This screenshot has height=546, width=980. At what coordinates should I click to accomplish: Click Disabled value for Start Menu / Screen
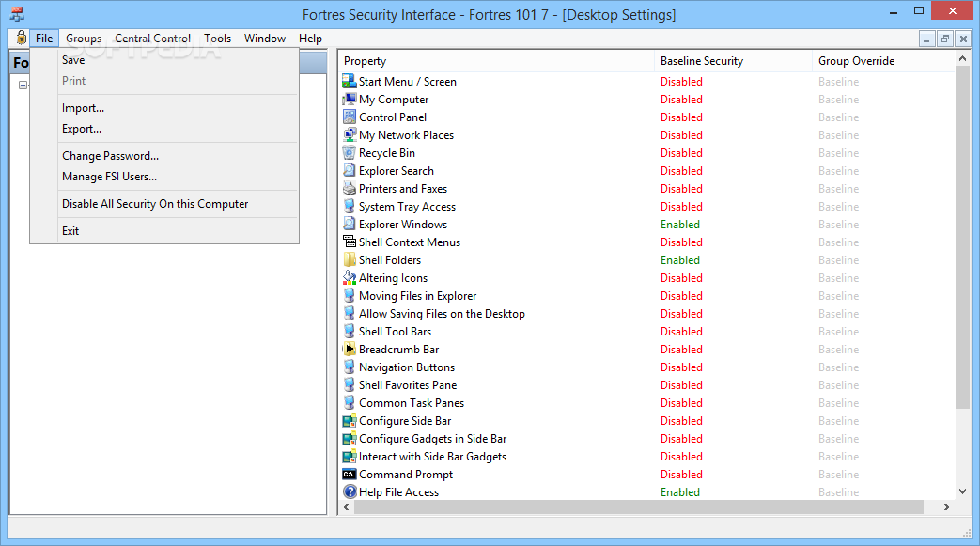coord(681,82)
